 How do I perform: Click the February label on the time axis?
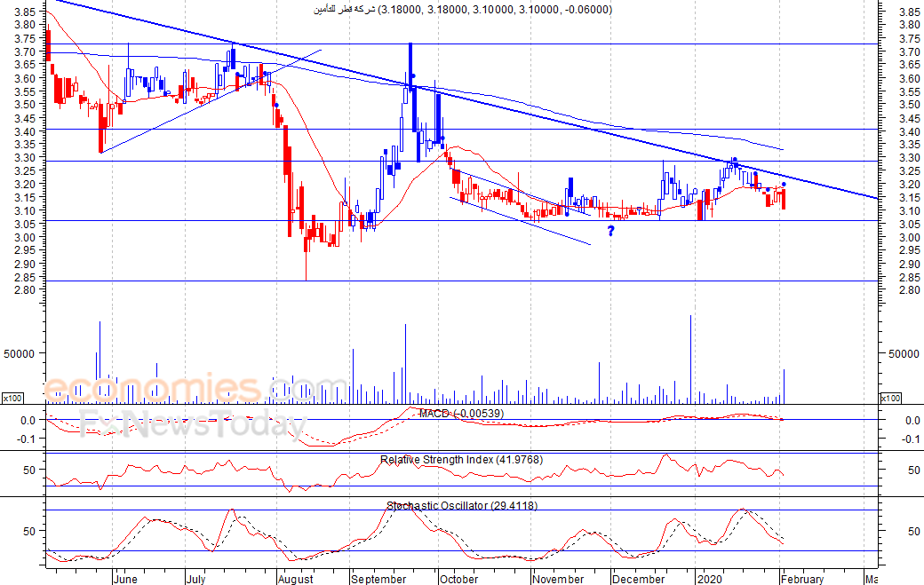tap(802, 579)
